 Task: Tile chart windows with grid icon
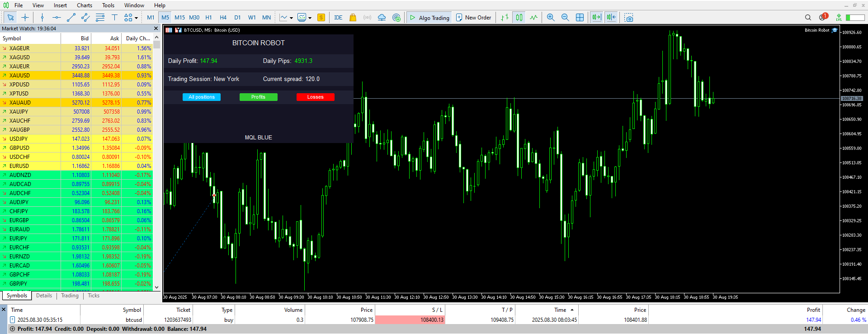(580, 18)
